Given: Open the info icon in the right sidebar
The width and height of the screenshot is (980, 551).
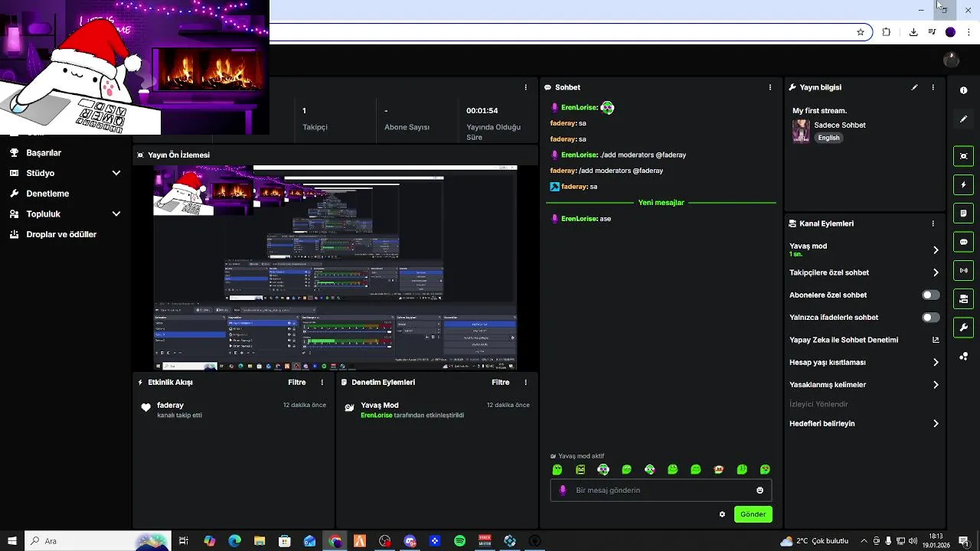Looking at the screenshot, I should 963,90.
